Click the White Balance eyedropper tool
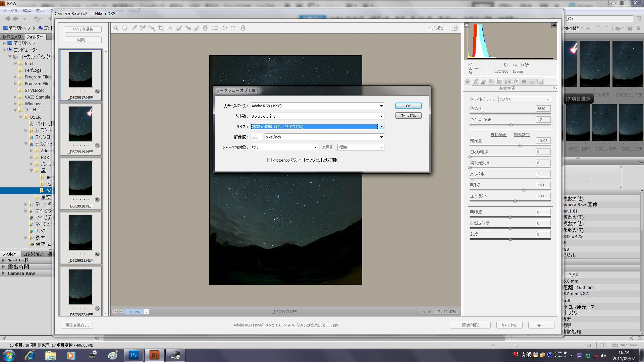This screenshot has width=644, height=362. (134, 28)
